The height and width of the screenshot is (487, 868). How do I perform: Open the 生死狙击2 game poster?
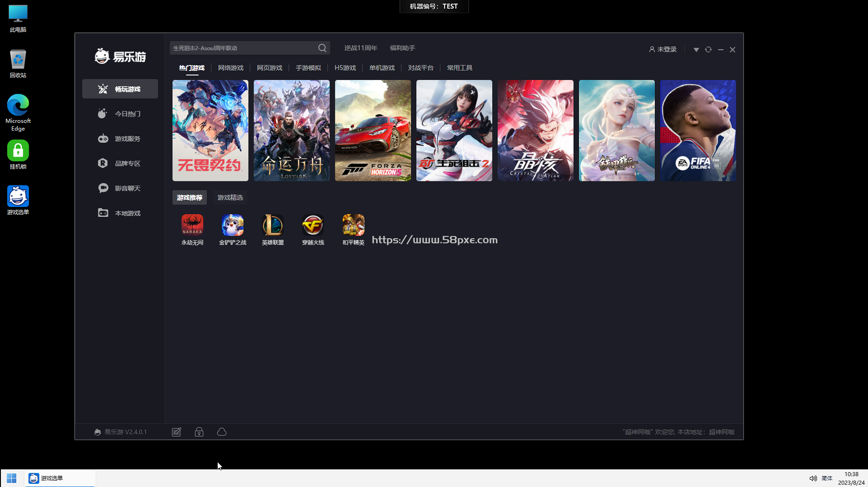point(454,131)
